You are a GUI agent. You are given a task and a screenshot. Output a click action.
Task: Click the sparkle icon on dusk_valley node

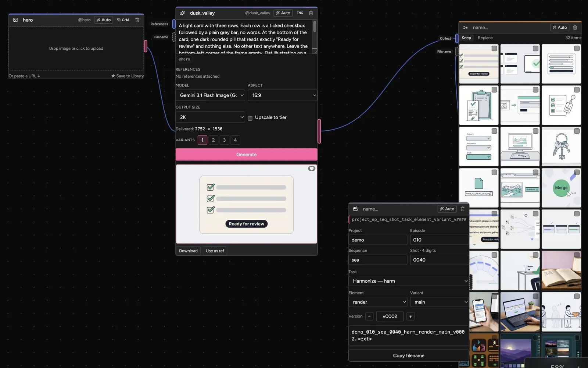point(183,13)
